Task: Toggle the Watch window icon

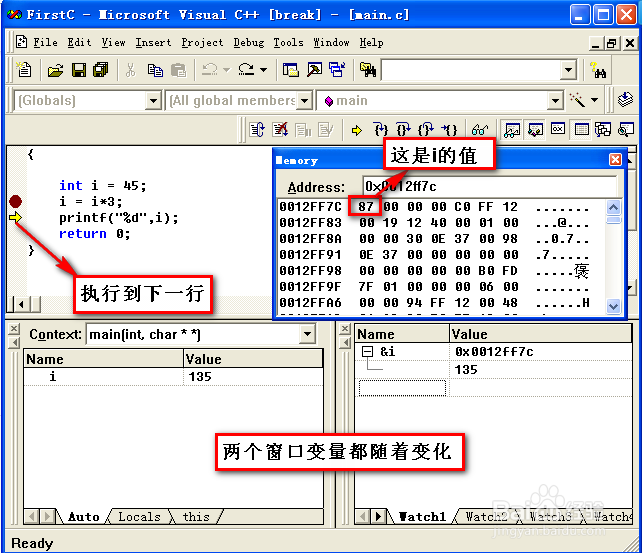Action: [512, 130]
